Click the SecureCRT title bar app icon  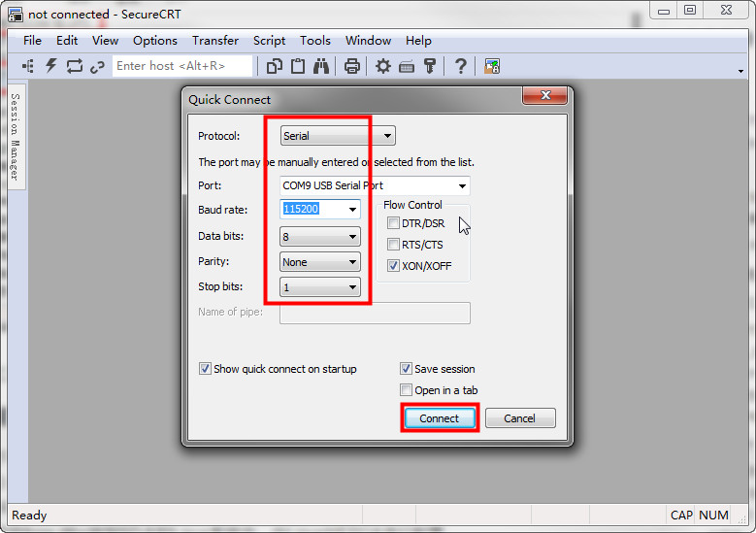click(15, 15)
